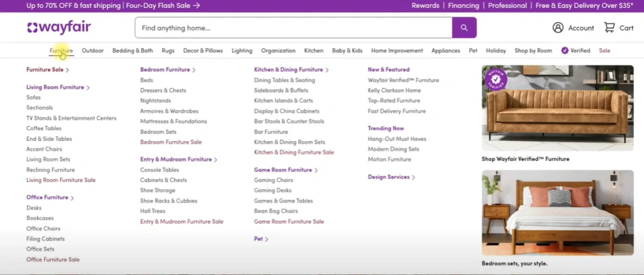Select Filing Cabinets
The height and width of the screenshot is (275, 644).
[45, 239]
